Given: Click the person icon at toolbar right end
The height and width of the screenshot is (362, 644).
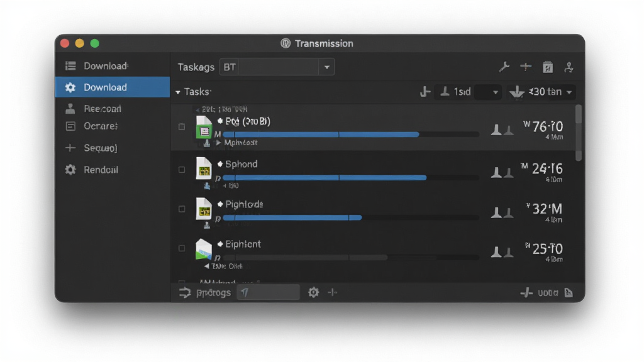Looking at the screenshot, I should [x=569, y=67].
